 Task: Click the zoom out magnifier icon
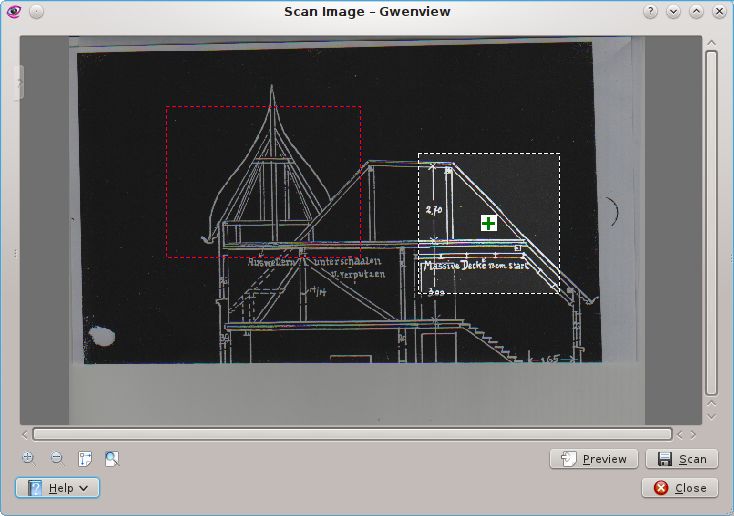pyautogui.click(x=57, y=458)
